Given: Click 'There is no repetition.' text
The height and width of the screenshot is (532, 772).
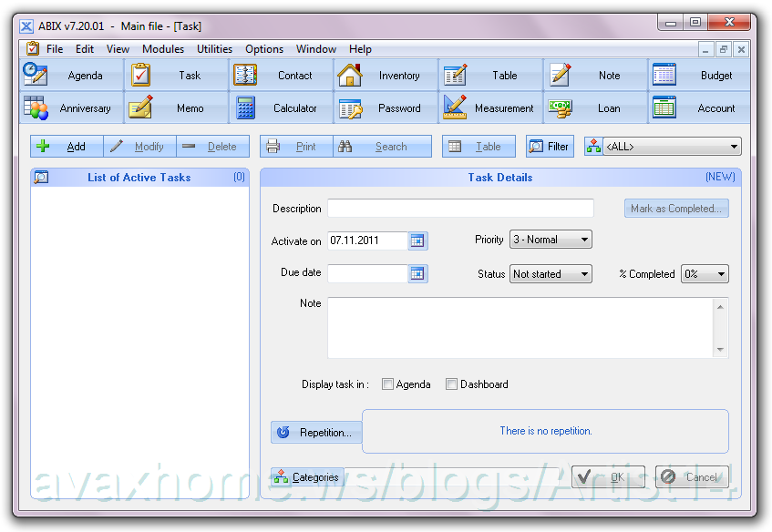Looking at the screenshot, I should pos(546,431).
